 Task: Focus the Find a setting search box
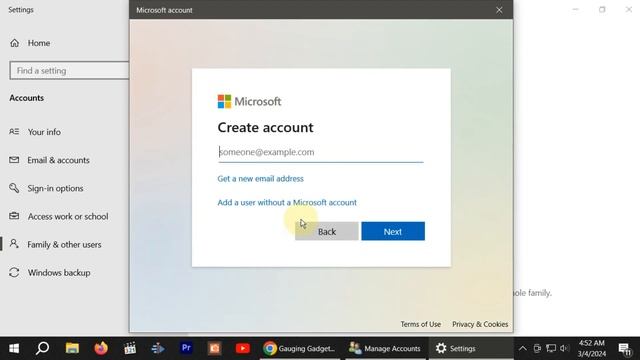click(x=69, y=71)
